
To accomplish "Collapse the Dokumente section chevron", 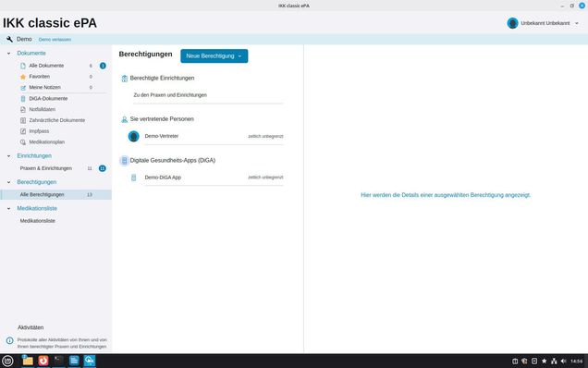I will point(8,54).
